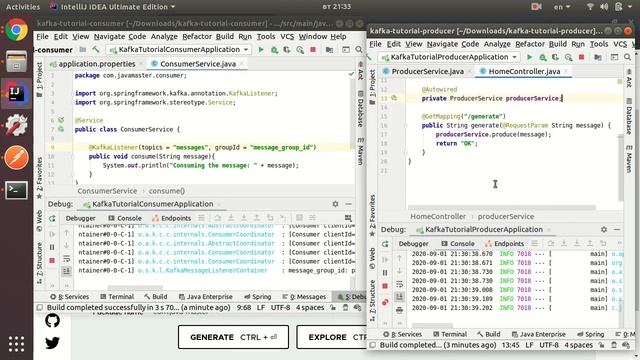Open Analyze menu in producer window
The image size is (640, 360).
click(497, 44)
